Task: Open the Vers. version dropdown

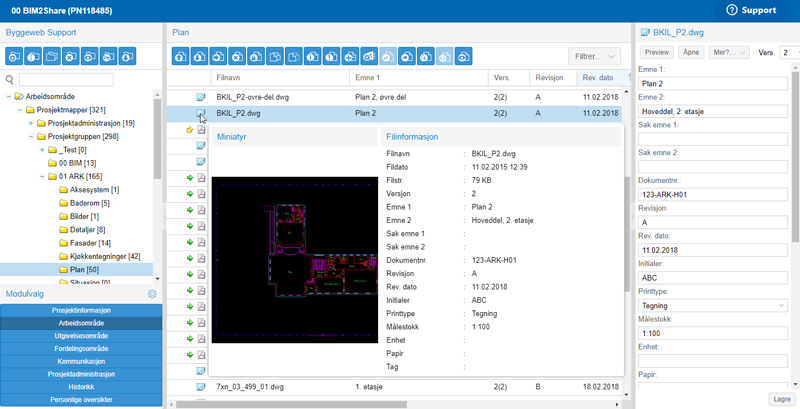Action: pyautogui.click(x=790, y=52)
